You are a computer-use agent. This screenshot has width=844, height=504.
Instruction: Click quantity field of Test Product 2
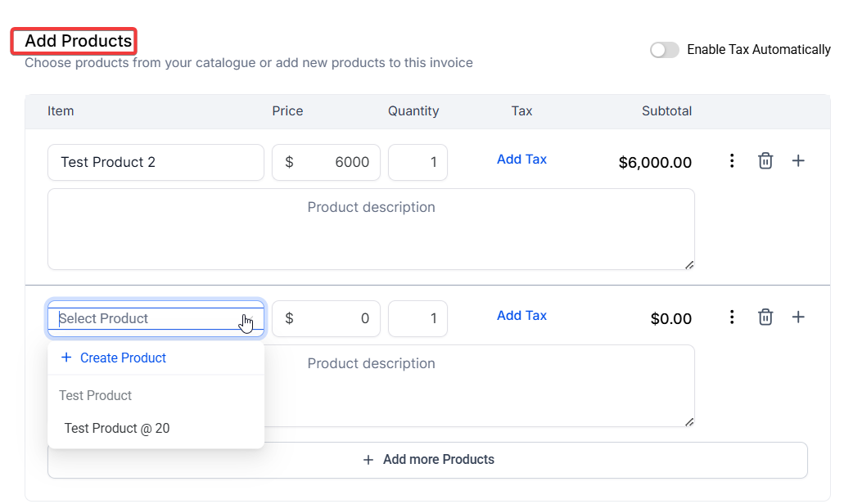417,162
